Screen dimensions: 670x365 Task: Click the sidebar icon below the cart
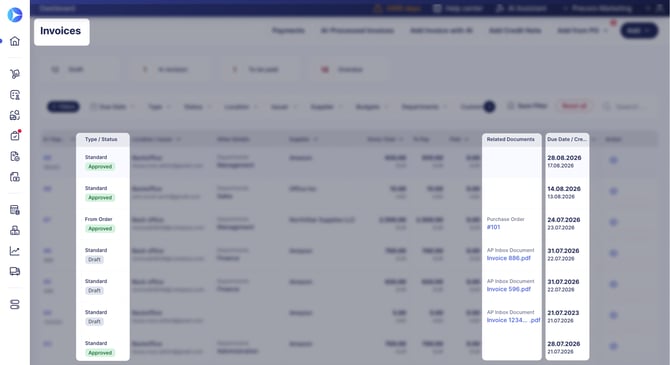pyautogui.click(x=15, y=94)
